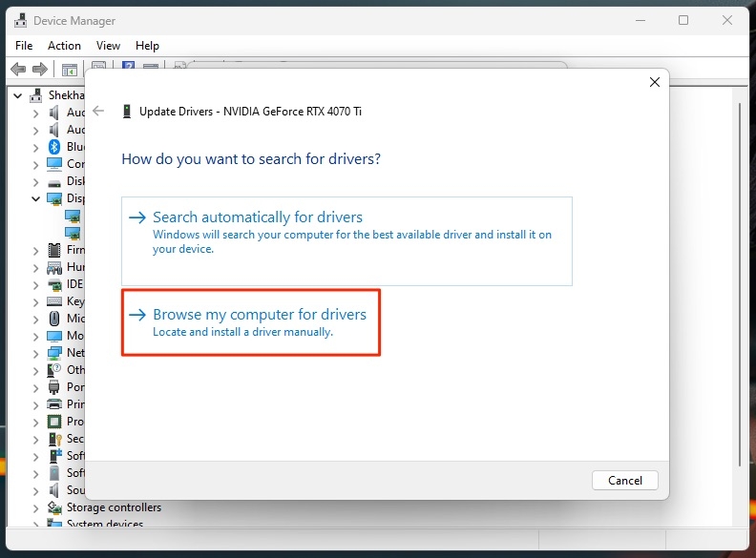
Task: Select the IDE controllers icon
Action: pyautogui.click(x=54, y=284)
